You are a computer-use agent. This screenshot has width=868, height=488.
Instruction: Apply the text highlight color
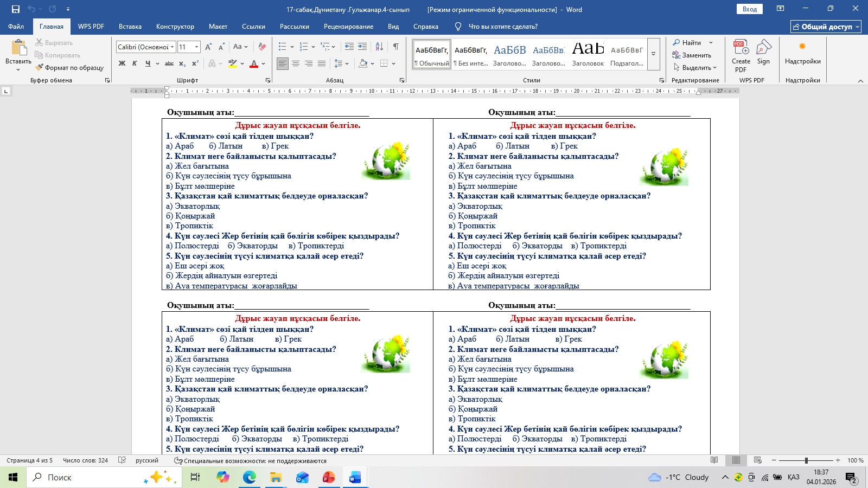233,63
